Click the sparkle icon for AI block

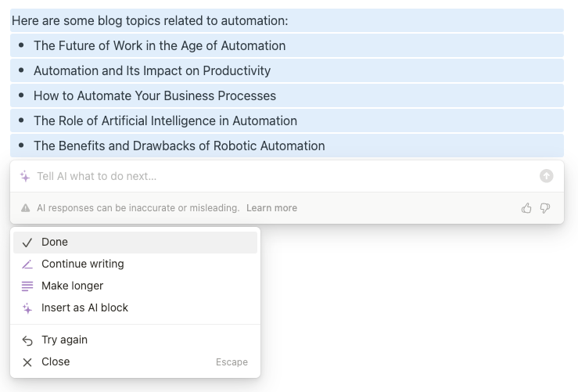tap(27, 308)
